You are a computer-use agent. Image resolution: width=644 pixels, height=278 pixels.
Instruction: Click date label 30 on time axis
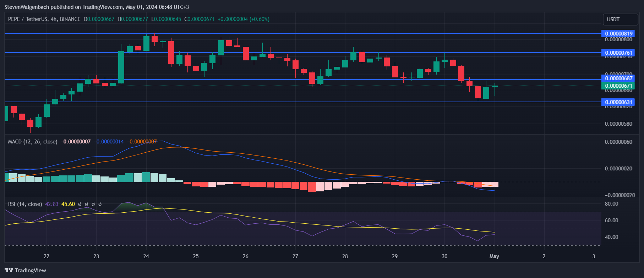(444, 256)
